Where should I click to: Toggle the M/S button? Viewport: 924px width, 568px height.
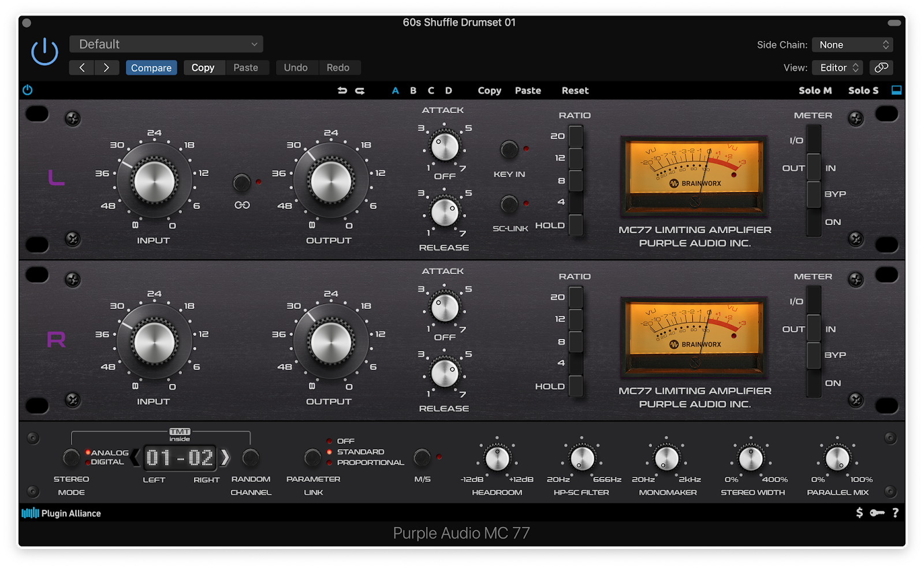[x=422, y=458]
